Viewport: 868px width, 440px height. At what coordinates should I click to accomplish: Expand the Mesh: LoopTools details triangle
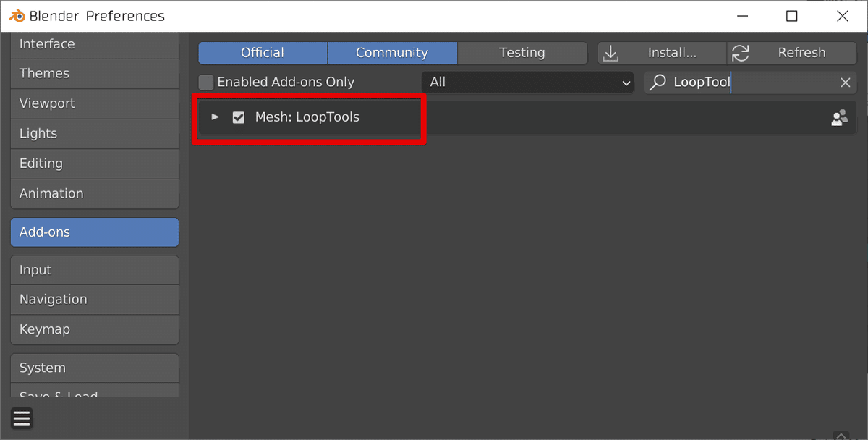pyautogui.click(x=215, y=117)
